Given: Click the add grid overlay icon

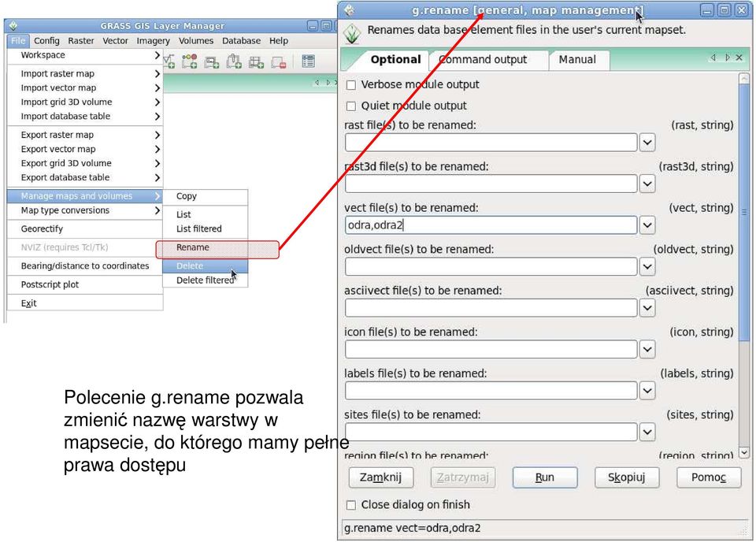Looking at the screenshot, I should click(x=256, y=61).
